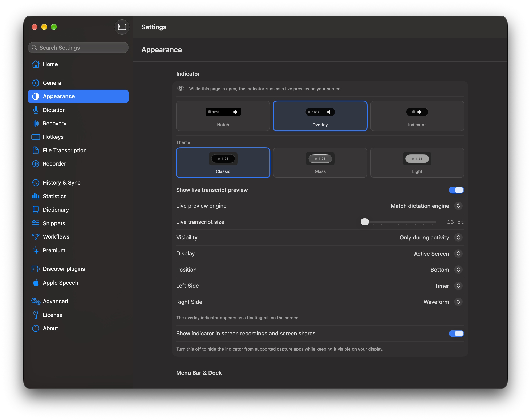
Task: Select the Glass theme card
Action: 320,162
